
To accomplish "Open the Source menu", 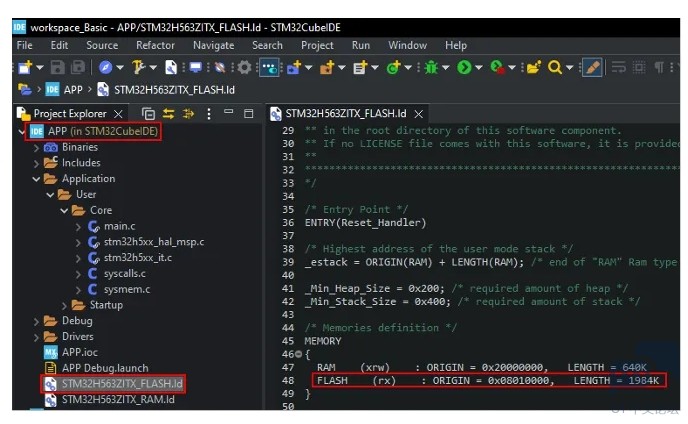I will (102, 45).
